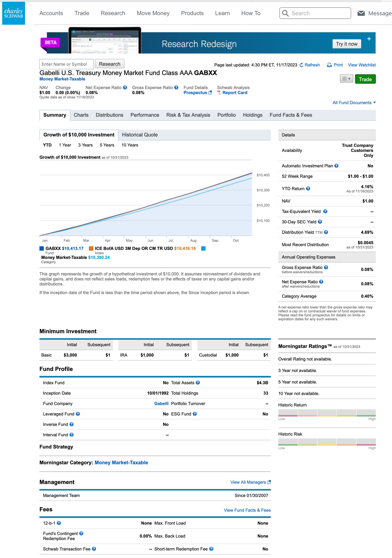Switch to the Historical Quote tab

tap(140, 135)
